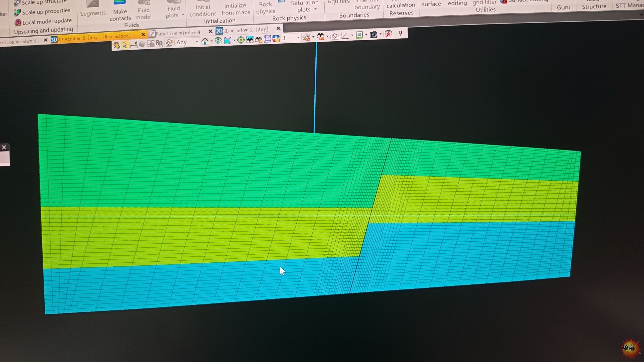Click Local model update button

(43, 22)
